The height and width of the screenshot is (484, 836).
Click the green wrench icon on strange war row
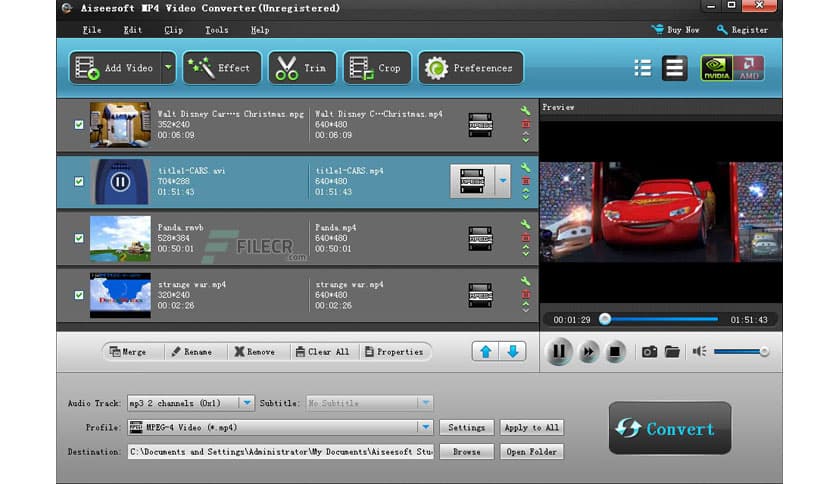(525, 281)
